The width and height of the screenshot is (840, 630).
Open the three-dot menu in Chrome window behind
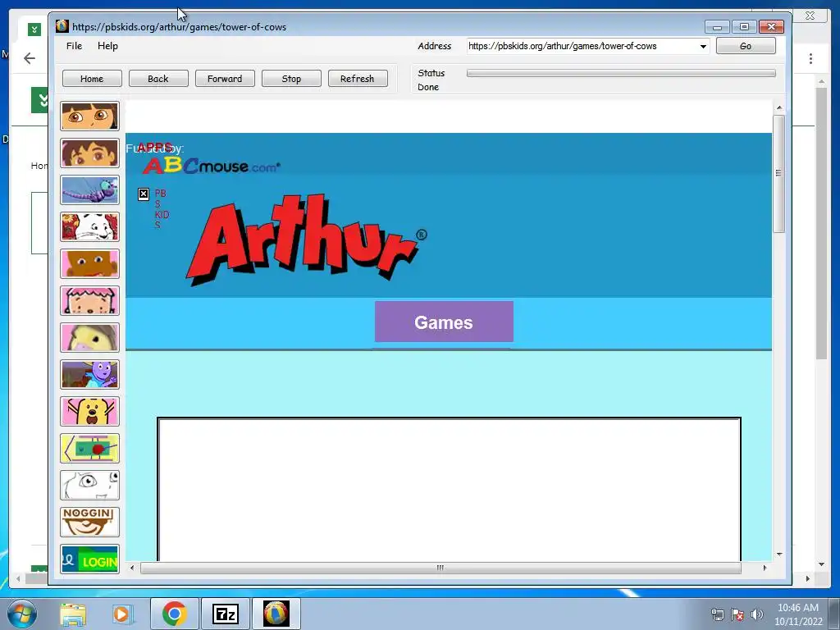click(x=810, y=58)
